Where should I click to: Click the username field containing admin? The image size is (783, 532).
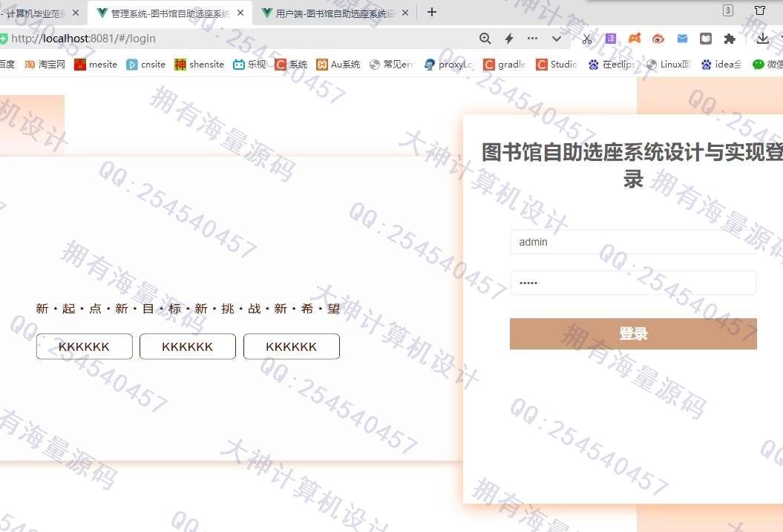pyautogui.click(x=633, y=242)
